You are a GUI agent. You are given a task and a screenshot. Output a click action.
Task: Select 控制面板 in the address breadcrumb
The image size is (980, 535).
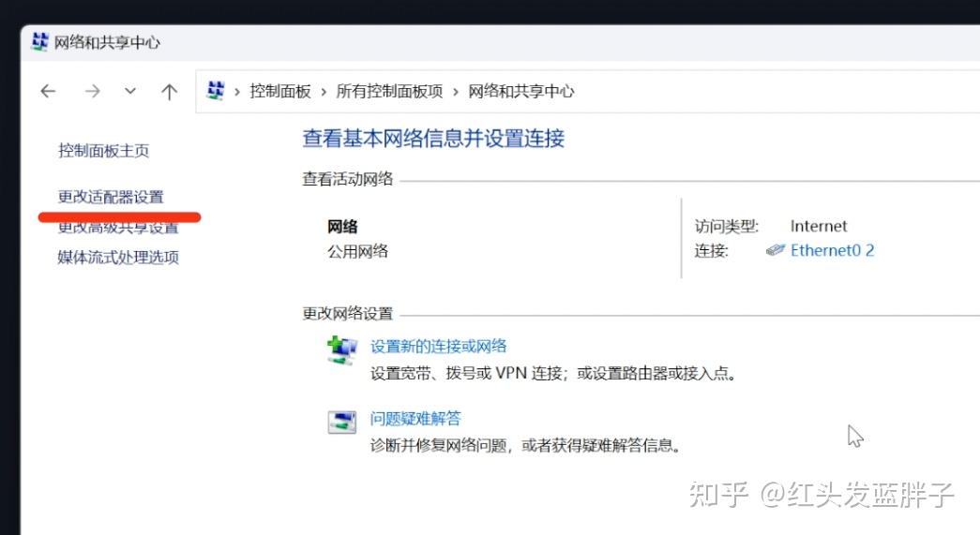[279, 91]
